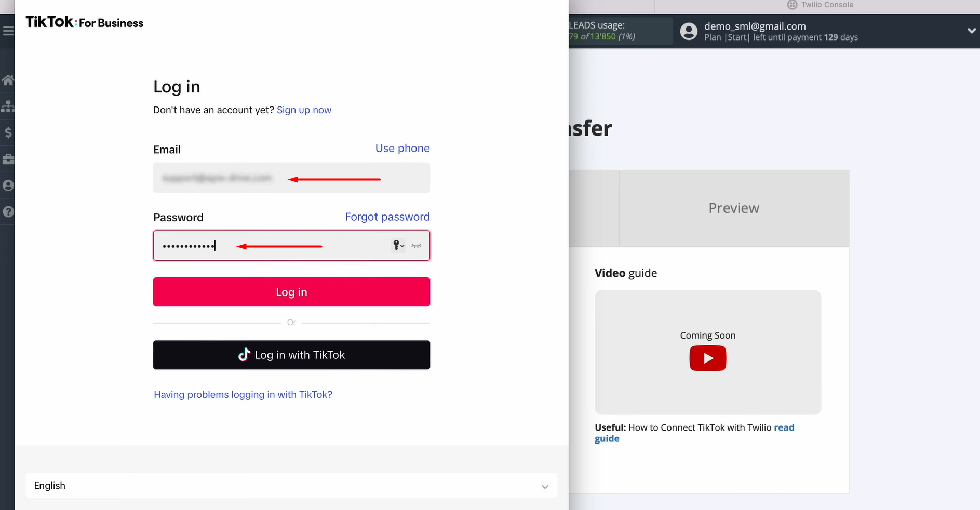Click the help question mark icon
The height and width of the screenshot is (510, 980).
click(x=8, y=211)
